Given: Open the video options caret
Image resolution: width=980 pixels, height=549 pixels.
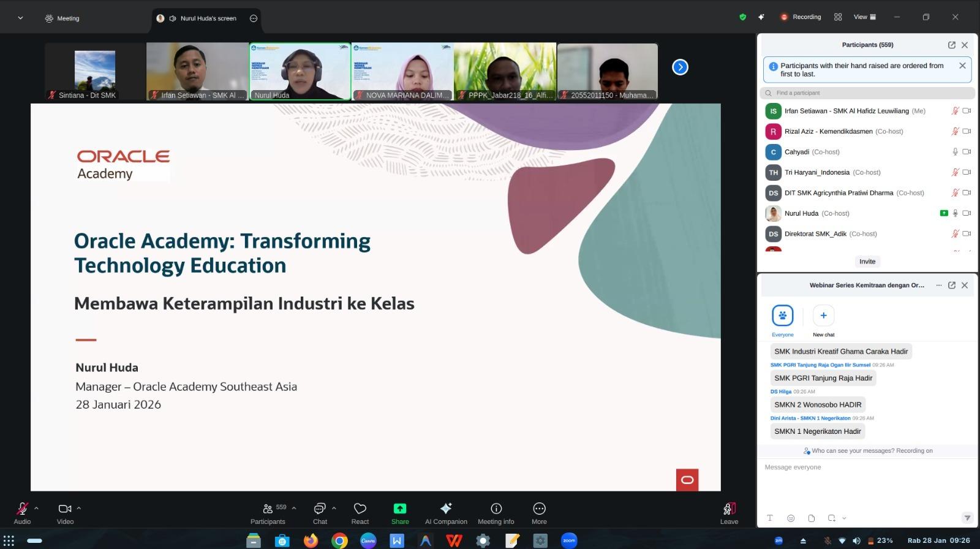Looking at the screenshot, I should click(x=79, y=508).
